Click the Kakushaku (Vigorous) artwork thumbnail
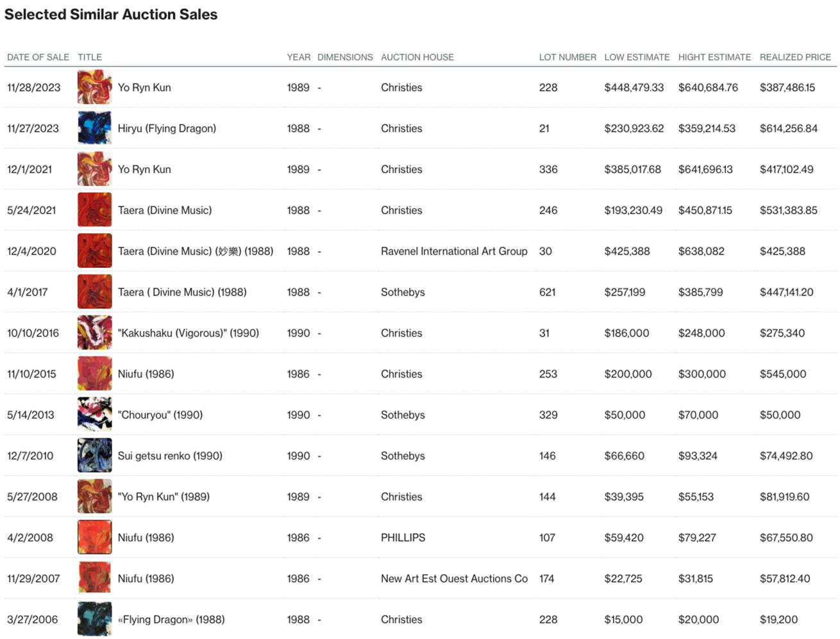The width and height of the screenshot is (840, 639). pyautogui.click(x=94, y=333)
